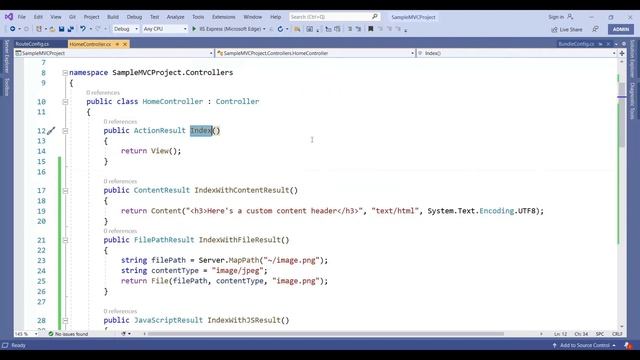
Task: Open the Server Explorer side tab
Action: pos(6,57)
